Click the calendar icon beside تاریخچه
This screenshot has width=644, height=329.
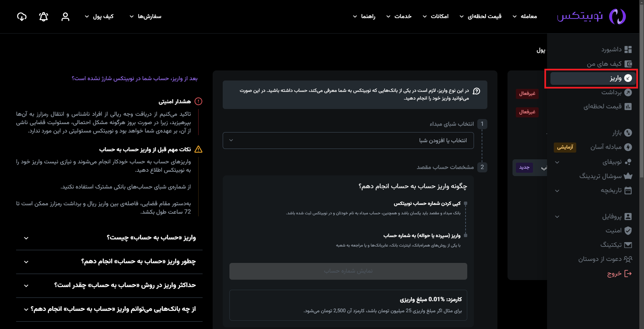(x=628, y=190)
